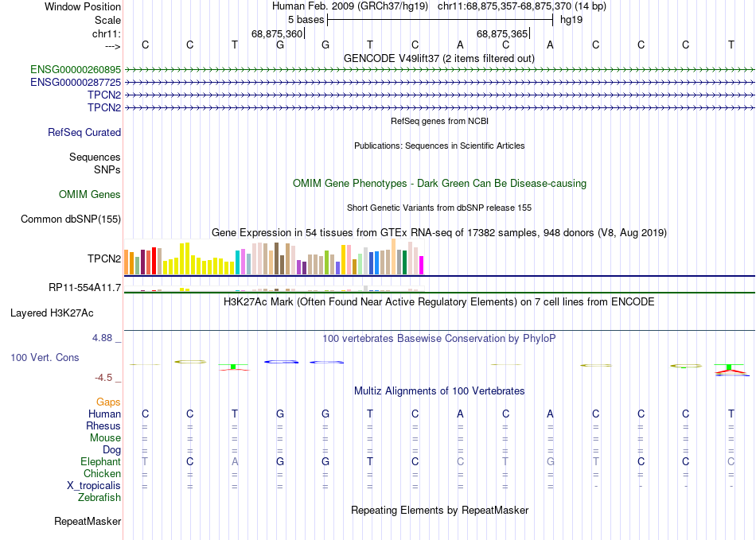Click the Publications: Sequences in Scientific Articles title
The height and width of the screenshot is (540, 756).
(x=439, y=146)
